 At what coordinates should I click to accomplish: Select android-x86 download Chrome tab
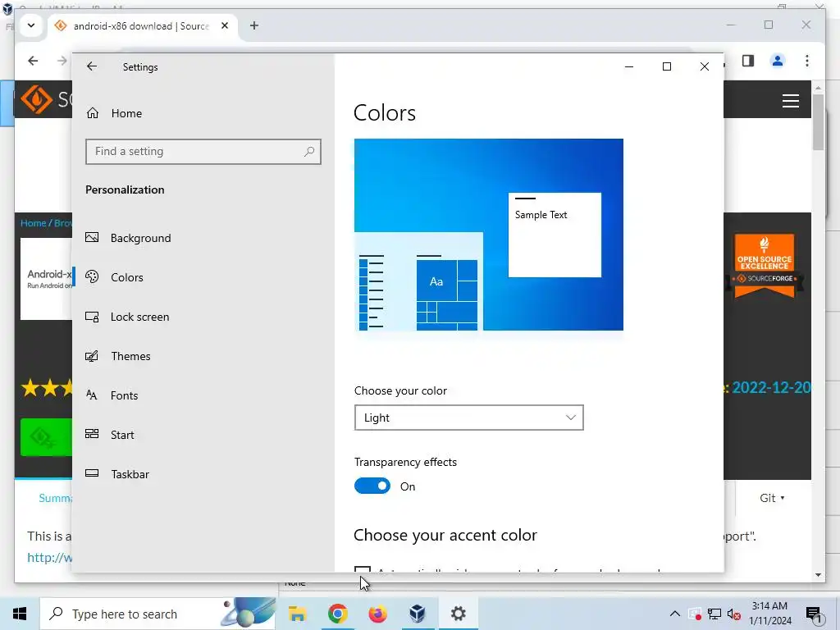(x=141, y=25)
